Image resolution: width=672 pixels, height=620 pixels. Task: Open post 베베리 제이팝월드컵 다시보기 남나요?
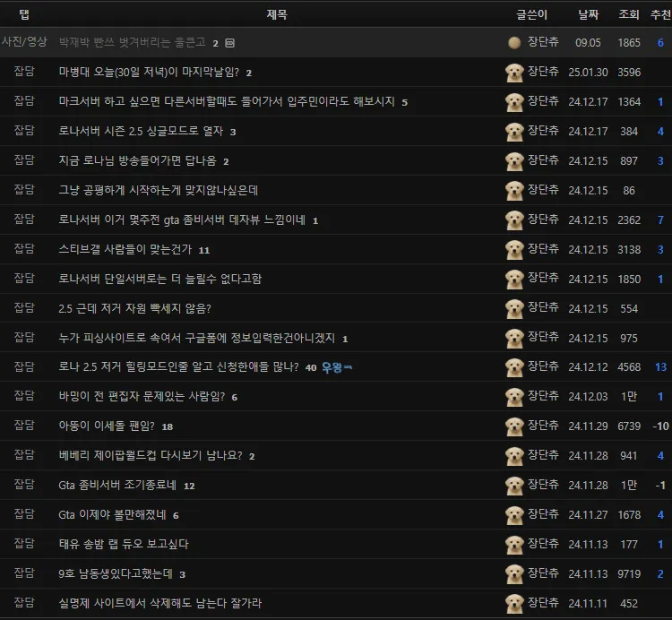click(151, 455)
